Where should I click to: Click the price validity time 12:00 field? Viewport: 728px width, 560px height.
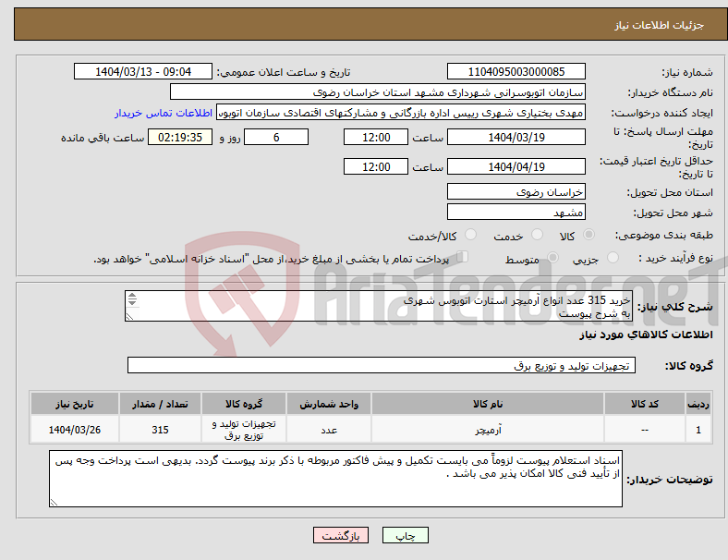[x=376, y=166]
